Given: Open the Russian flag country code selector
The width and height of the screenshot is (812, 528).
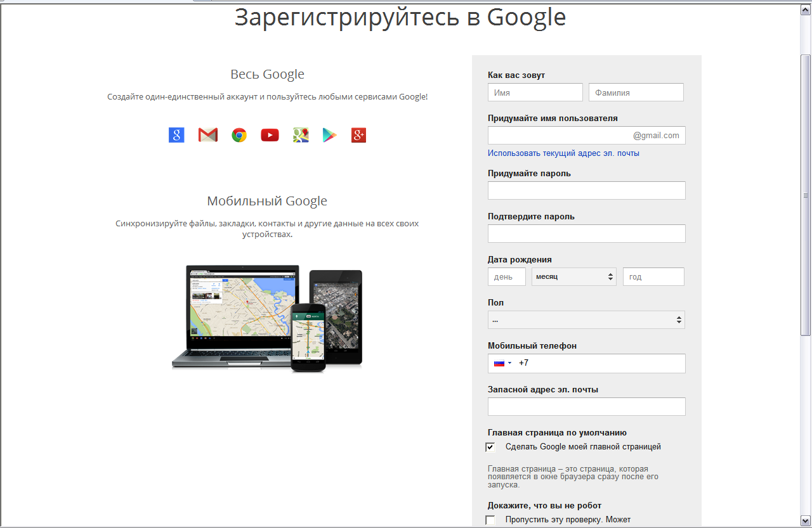Looking at the screenshot, I should click(x=502, y=363).
